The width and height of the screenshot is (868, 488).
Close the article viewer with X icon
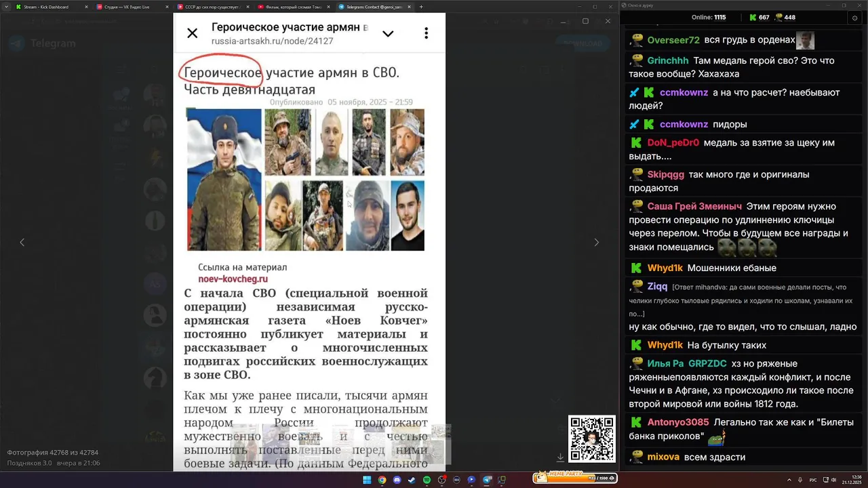point(193,33)
